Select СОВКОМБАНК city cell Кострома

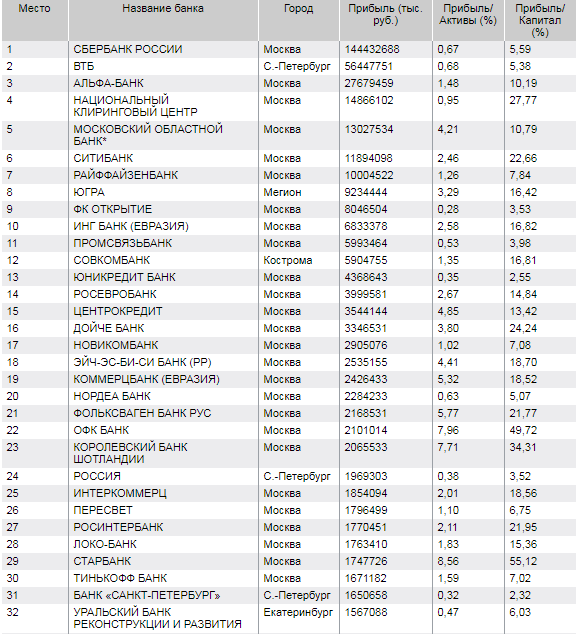(287, 260)
